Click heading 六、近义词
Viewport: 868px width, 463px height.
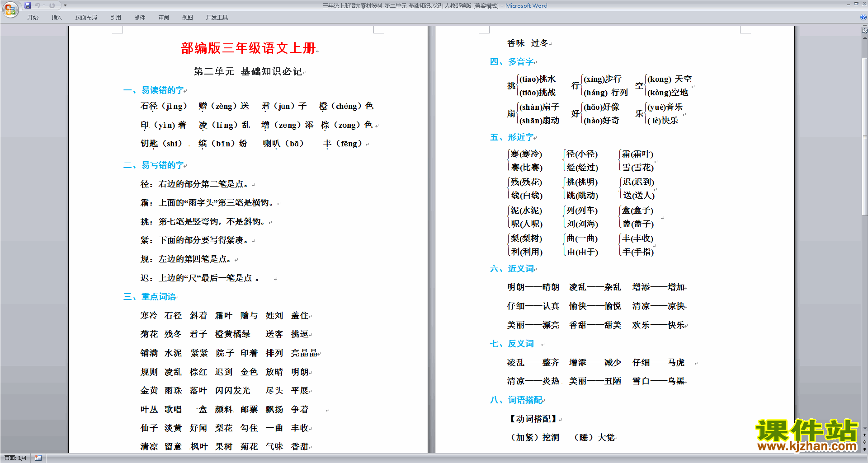point(512,269)
